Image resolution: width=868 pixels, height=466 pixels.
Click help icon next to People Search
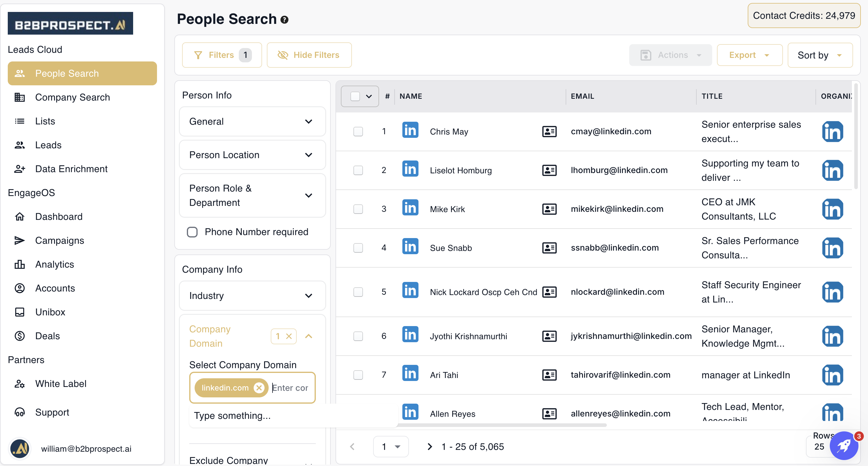[284, 20]
